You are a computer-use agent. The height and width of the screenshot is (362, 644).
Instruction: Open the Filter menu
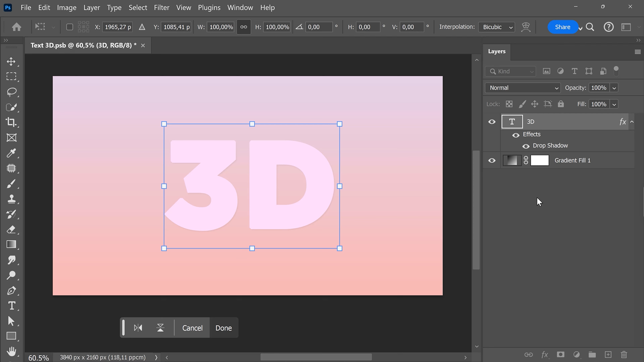point(161,7)
